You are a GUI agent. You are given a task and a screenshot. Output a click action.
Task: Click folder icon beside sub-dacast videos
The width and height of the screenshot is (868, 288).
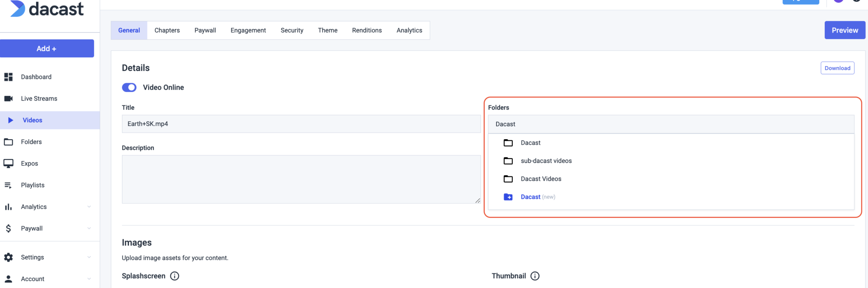[508, 161]
